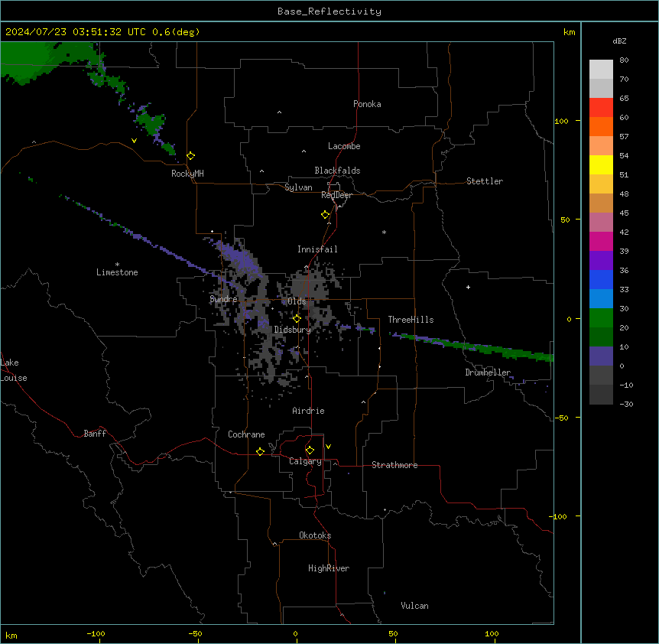Click the light gray swatch between 70 and 80 dBZ
659x644 pixels.
(601, 69)
